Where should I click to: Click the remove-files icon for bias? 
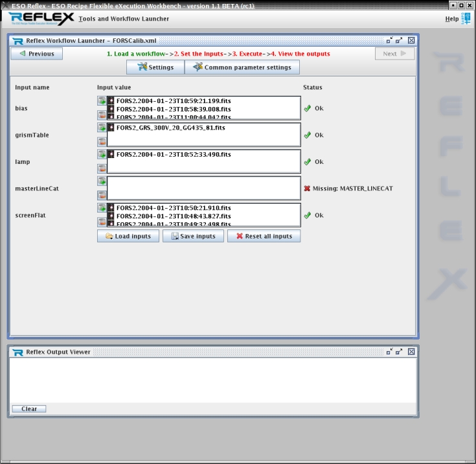[x=102, y=115]
